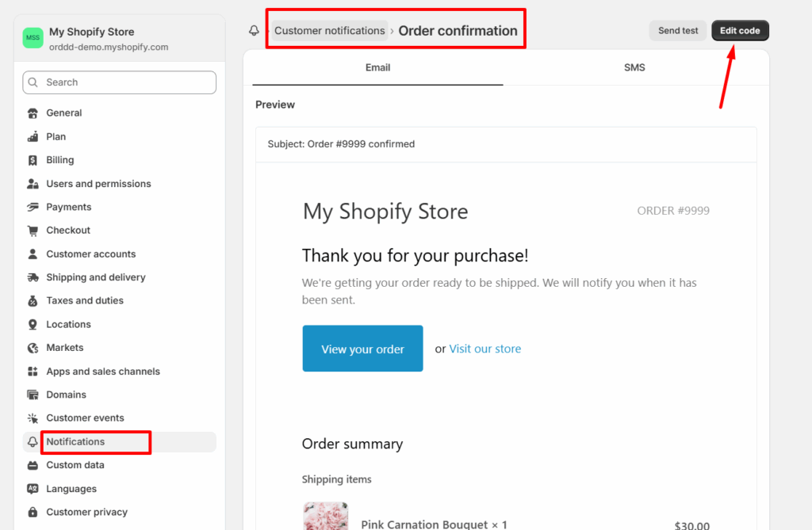Viewport: 812px width, 530px height.
Task: Click the Send test button
Action: click(x=678, y=31)
